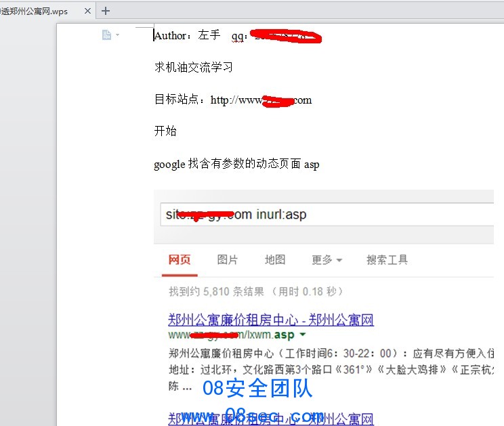The image size is (504, 426).
Task: Click the line google 找含有参数的动态页面 asp
Action: tap(236, 164)
